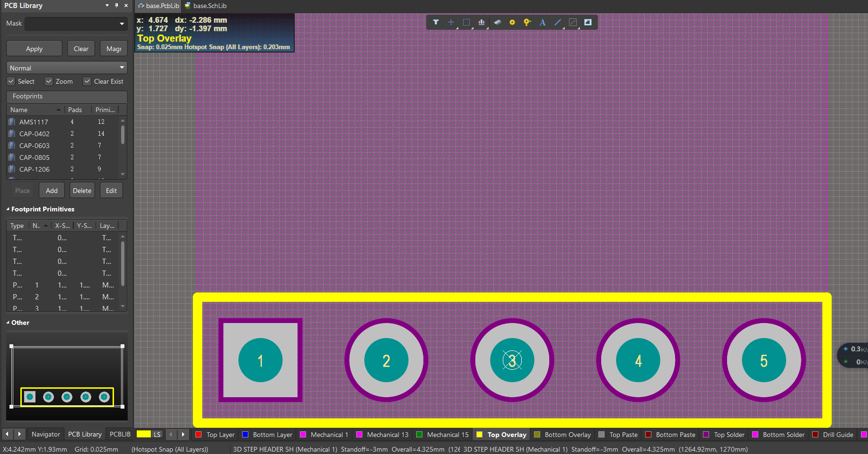
Task: Place a 3D body component
Action: 497,22
